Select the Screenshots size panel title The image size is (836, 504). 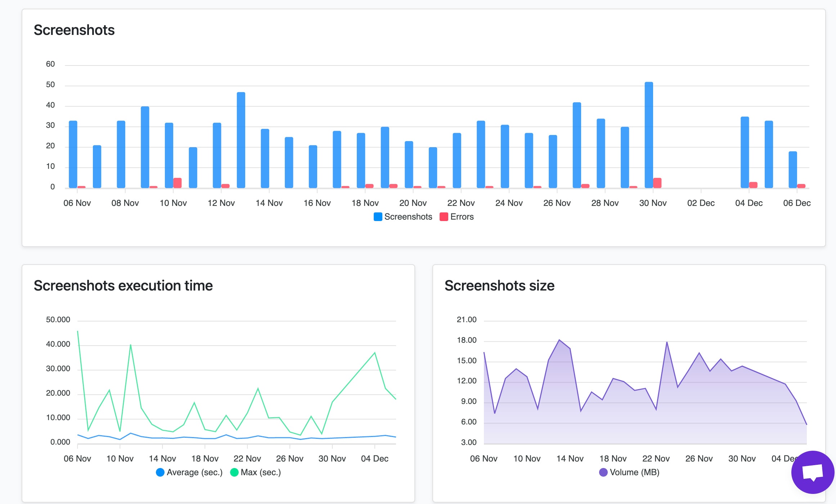[x=500, y=285]
